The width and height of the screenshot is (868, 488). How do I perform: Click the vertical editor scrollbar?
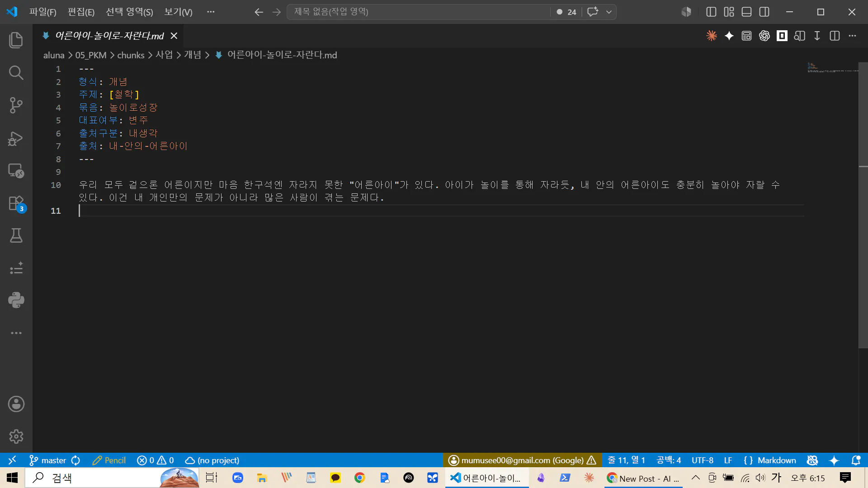pyautogui.click(x=863, y=206)
